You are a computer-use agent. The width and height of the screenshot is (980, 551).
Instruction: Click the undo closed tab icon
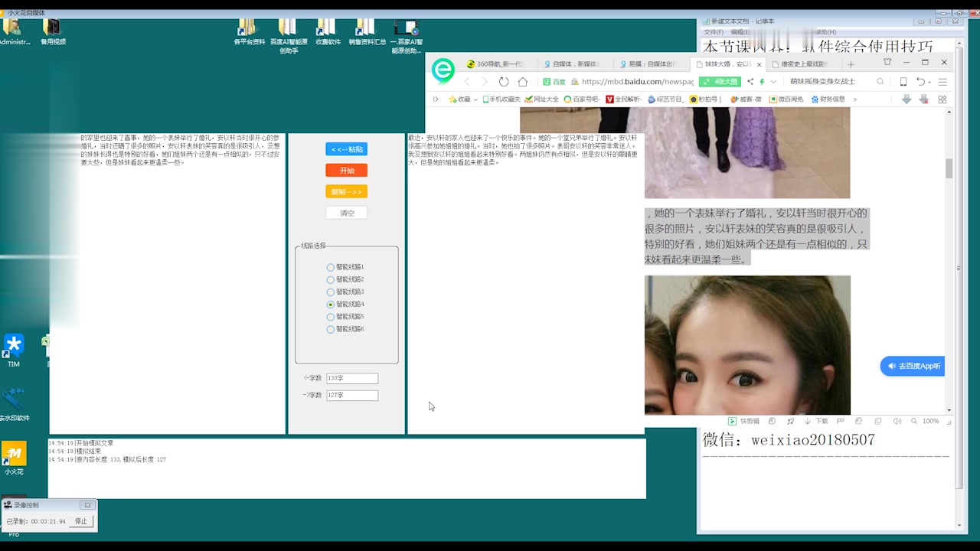click(x=921, y=81)
